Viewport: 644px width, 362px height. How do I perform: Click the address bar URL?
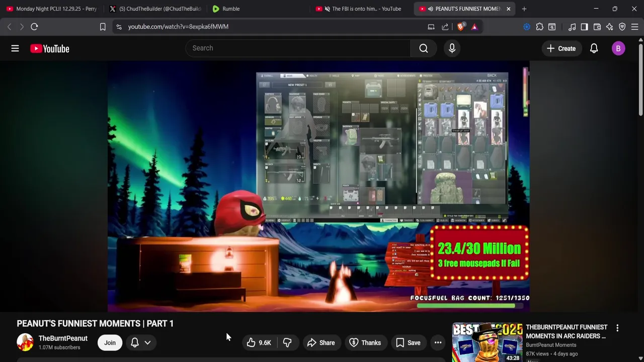tap(178, 27)
